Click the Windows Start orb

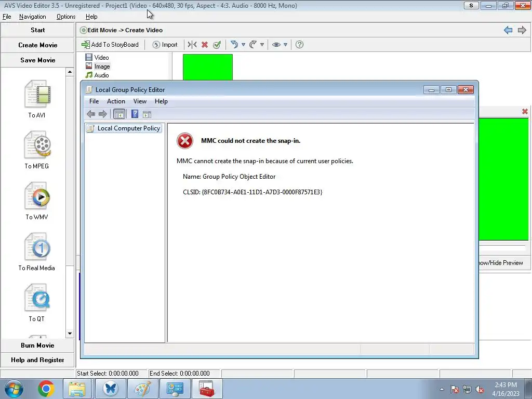coord(14,389)
